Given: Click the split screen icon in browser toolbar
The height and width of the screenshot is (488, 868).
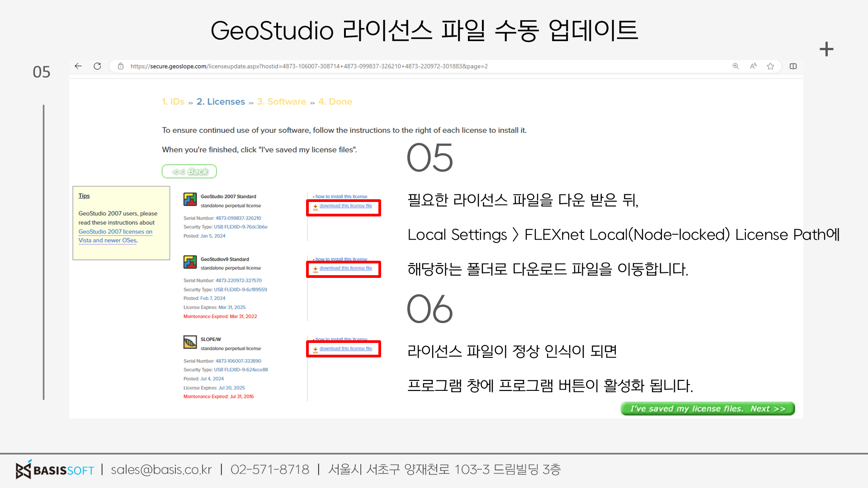Looking at the screenshot, I should [793, 66].
